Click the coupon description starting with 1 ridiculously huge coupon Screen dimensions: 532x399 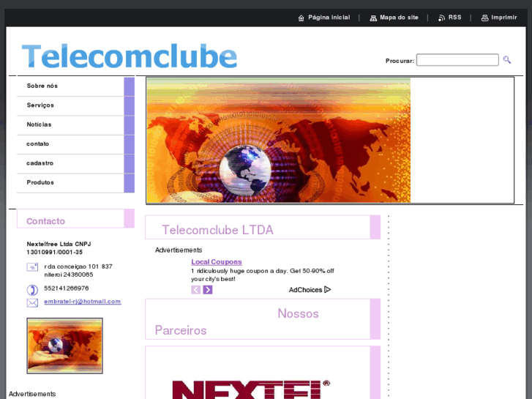[x=263, y=275]
